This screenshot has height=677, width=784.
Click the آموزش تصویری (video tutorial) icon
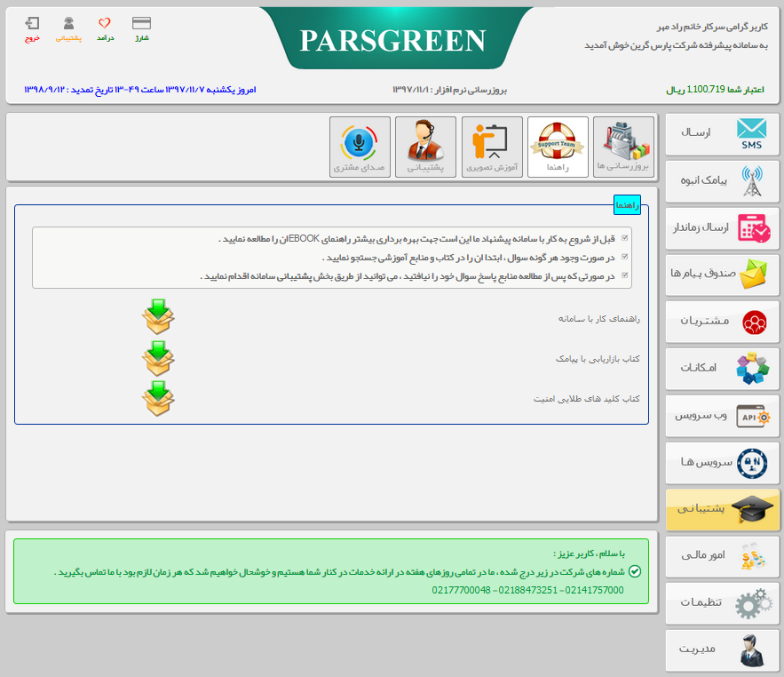pos(493,146)
